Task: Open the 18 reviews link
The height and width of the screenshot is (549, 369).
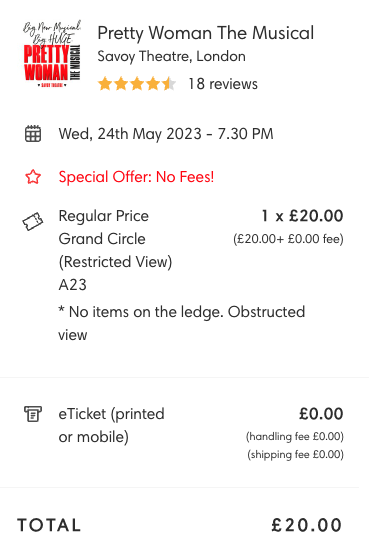Action: [x=223, y=84]
